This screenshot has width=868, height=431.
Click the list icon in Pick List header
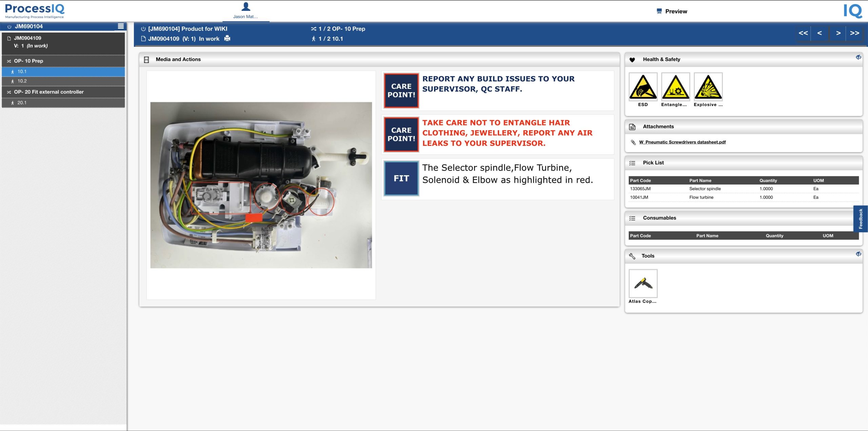[x=632, y=163]
